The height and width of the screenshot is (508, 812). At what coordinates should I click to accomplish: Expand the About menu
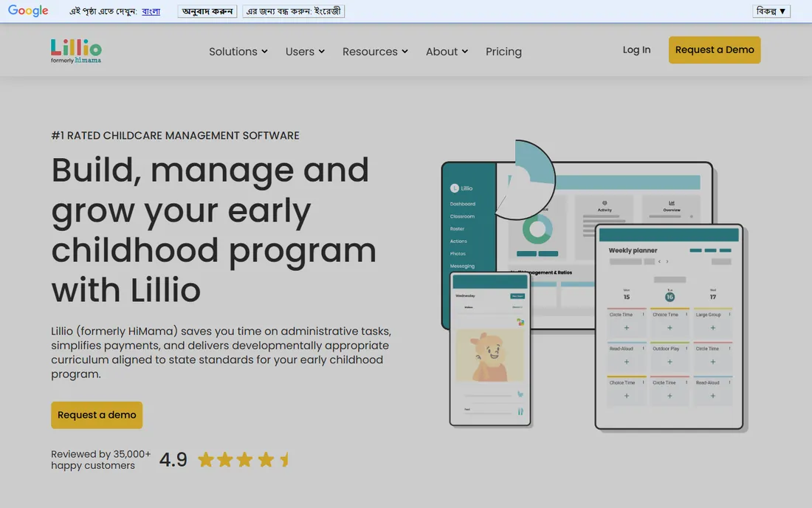[447, 51]
